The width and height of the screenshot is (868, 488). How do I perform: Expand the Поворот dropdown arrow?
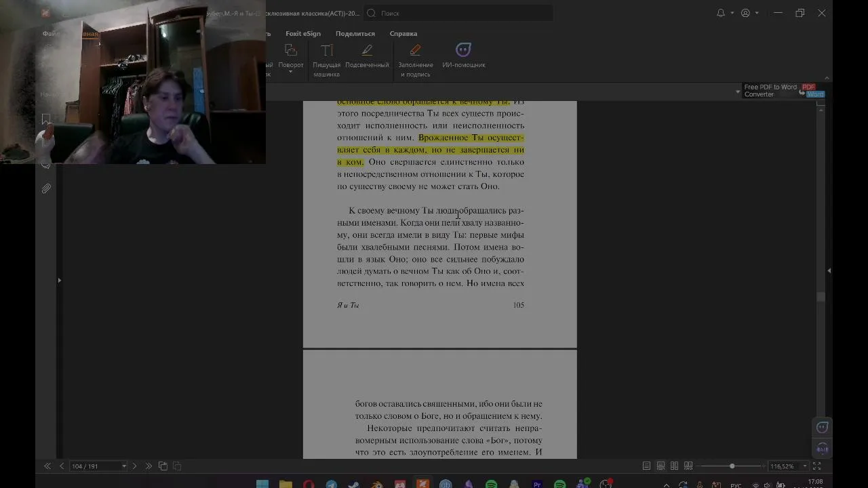pyautogui.click(x=291, y=72)
